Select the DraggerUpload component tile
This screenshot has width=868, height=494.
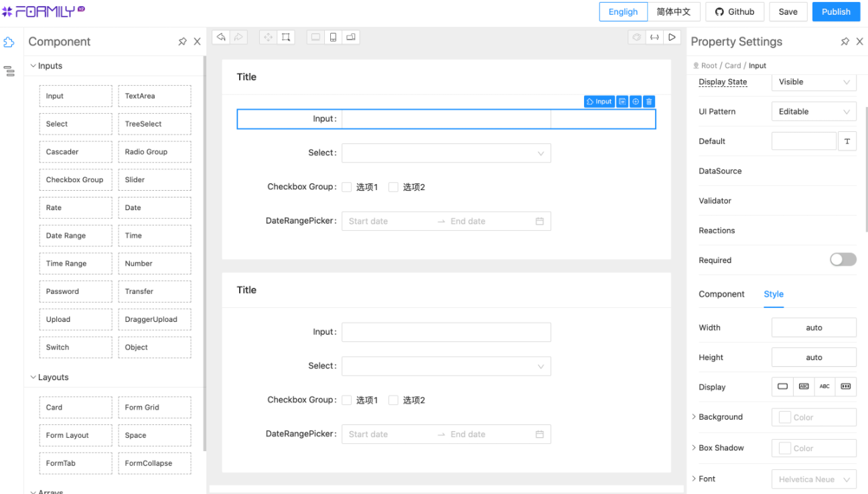(155, 319)
